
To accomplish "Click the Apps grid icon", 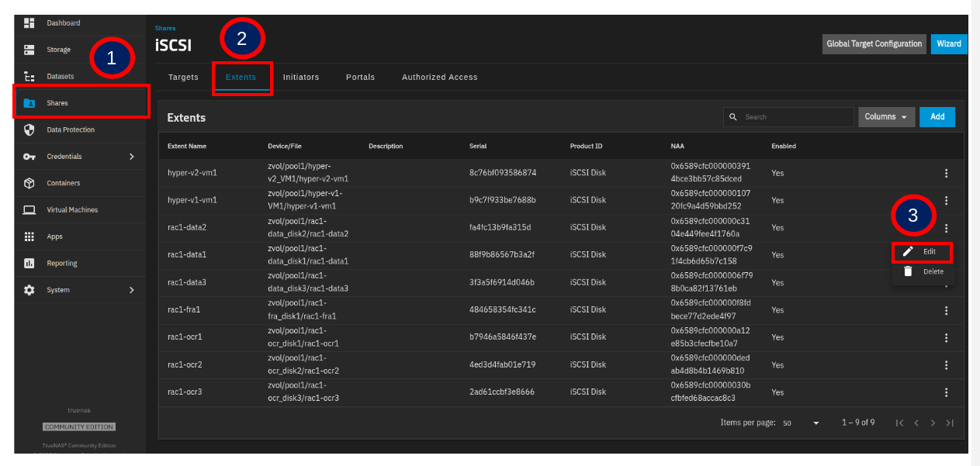I will [x=29, y=237].
